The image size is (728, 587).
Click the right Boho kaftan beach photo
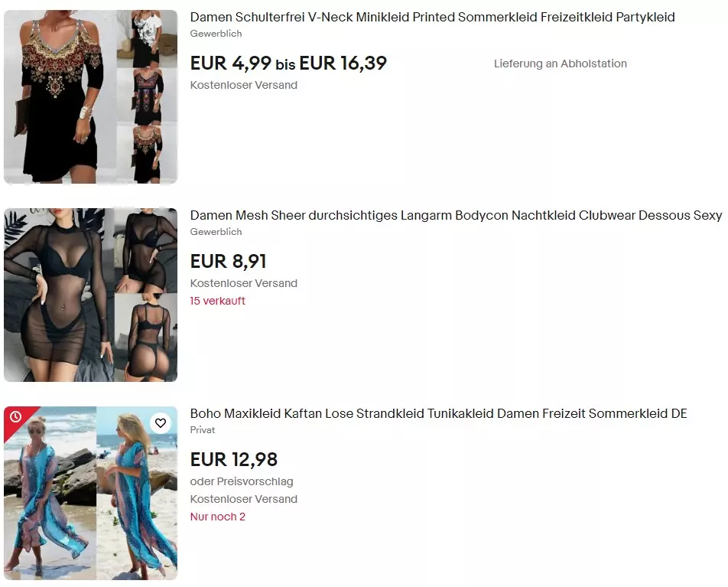click(137, 493)
